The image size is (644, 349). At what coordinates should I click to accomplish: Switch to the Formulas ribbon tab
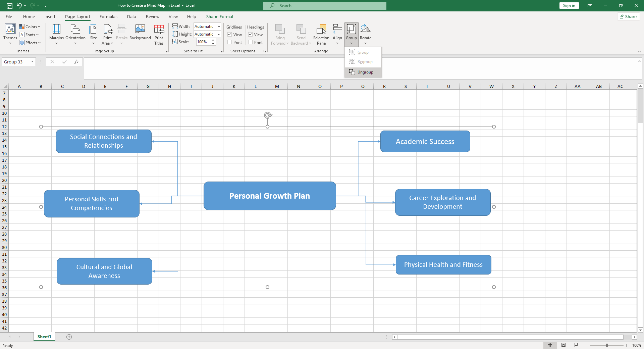point(108,16)
